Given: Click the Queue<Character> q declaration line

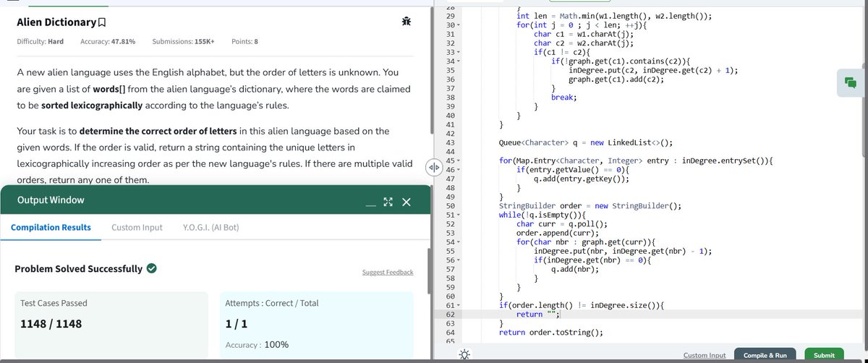Looking at the screenshot, I should click(x=586, y=142).
